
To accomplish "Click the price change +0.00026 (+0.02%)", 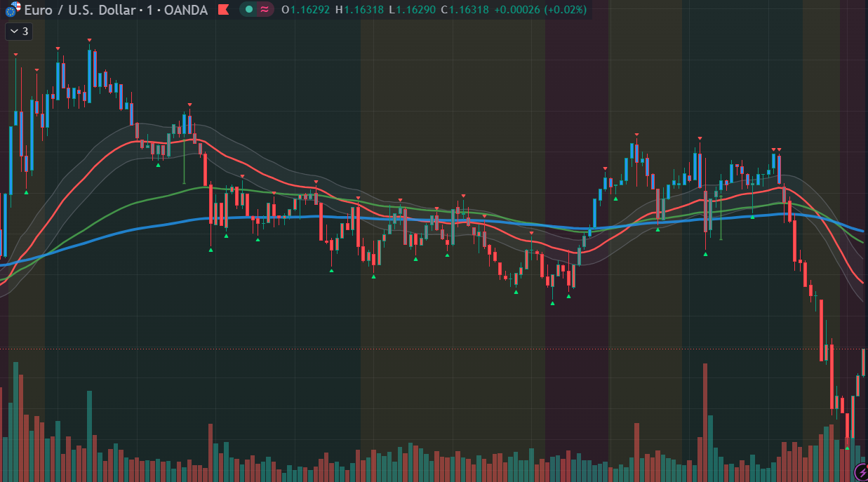I will [540, 10].
